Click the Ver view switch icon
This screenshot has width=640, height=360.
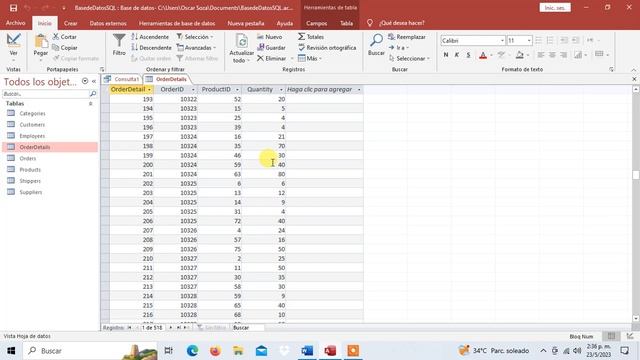[x=13, y=40]
